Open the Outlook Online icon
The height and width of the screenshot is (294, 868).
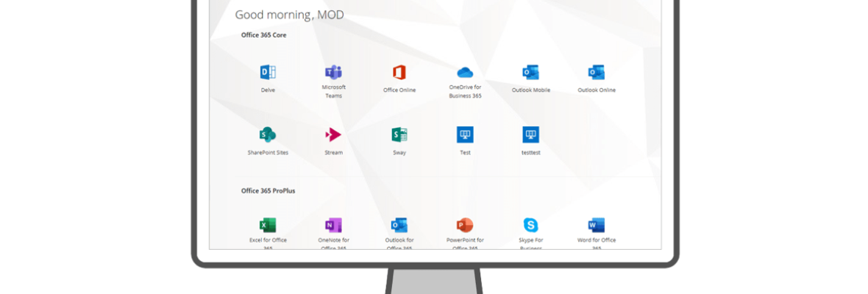point(597,72)
